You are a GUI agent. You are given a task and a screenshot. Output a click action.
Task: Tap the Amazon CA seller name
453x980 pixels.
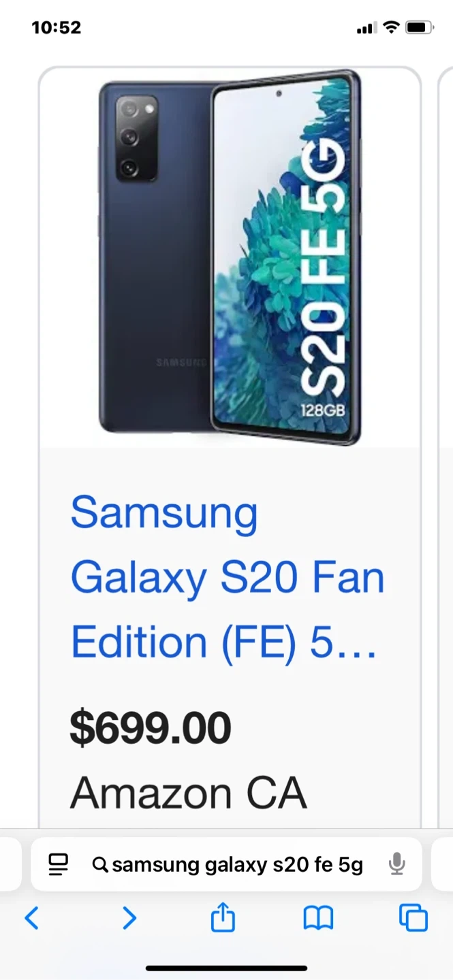(188, 793)
